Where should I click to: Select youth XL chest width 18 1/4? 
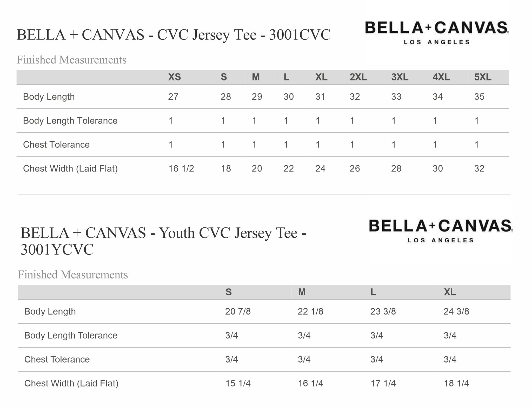pos(456,383)
